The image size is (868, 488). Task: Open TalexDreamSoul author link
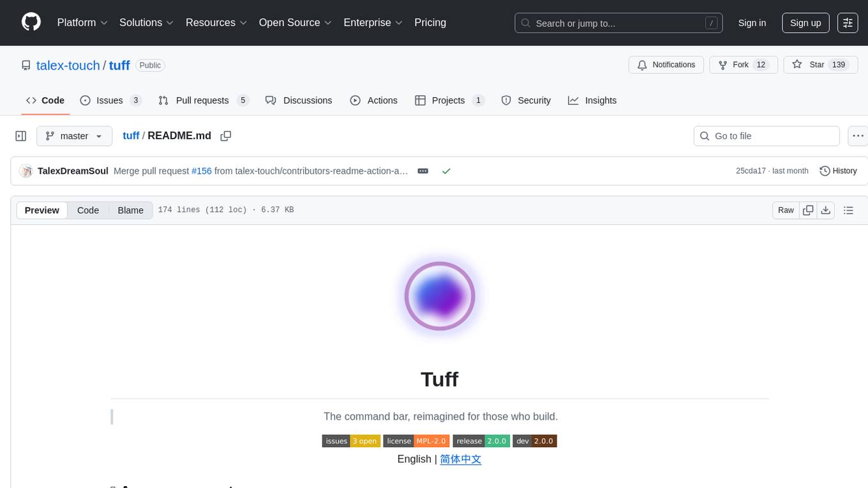pyautogui.click(x=73, y=171)
